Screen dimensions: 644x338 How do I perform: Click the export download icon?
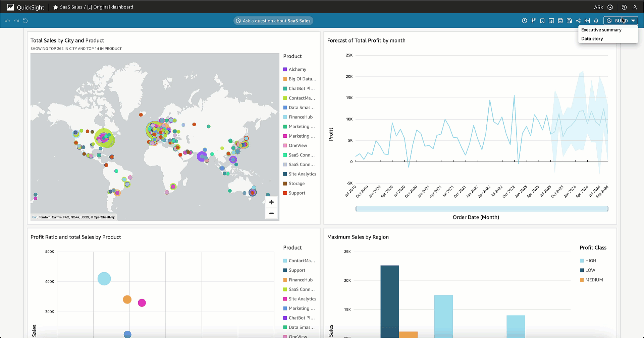click(551, 21)
